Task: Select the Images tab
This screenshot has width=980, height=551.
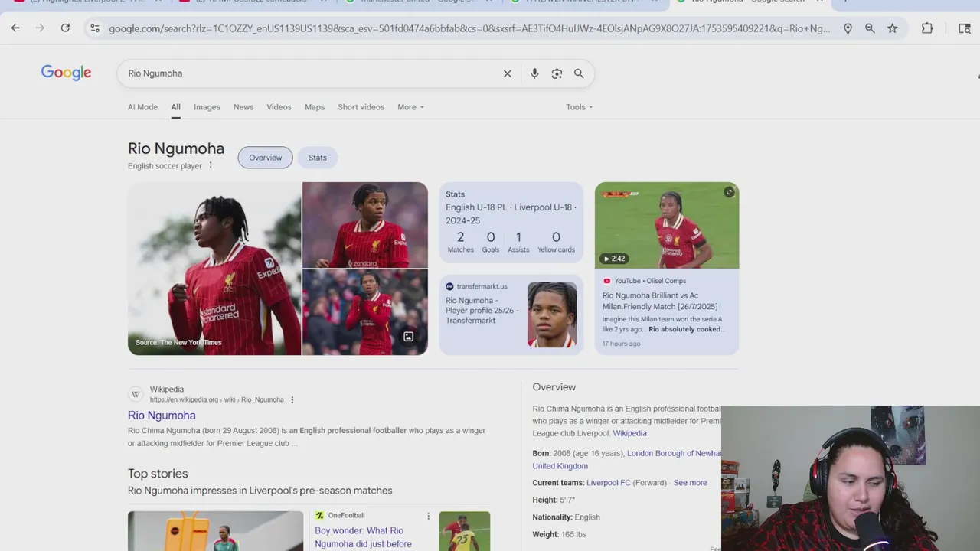Action: 207,107
